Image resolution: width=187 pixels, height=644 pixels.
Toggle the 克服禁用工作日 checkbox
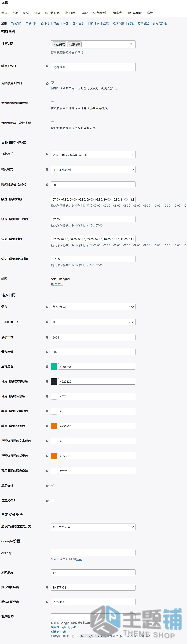pos(53,83)
